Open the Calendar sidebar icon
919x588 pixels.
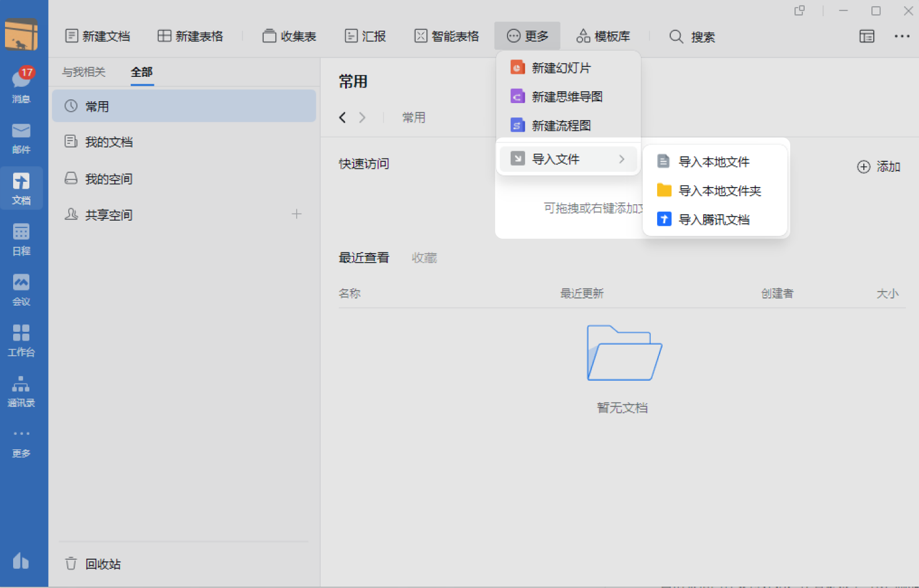click(x=21, y=239)
